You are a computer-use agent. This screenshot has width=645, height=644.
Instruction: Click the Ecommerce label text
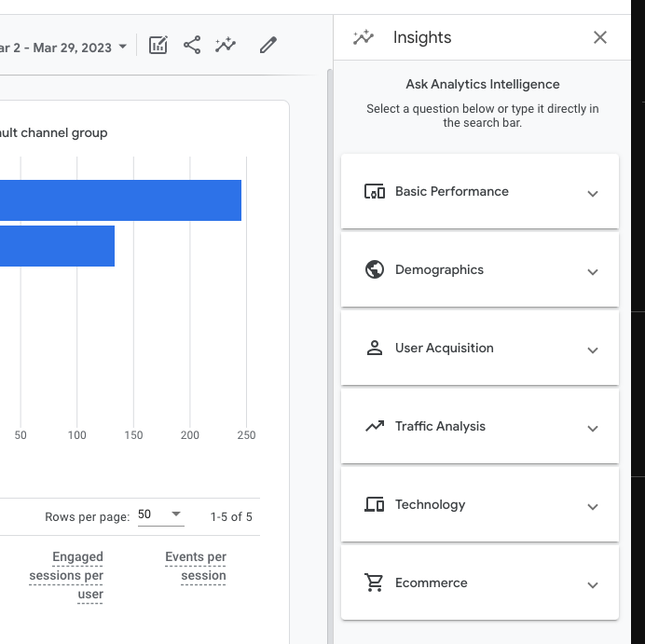432,582
